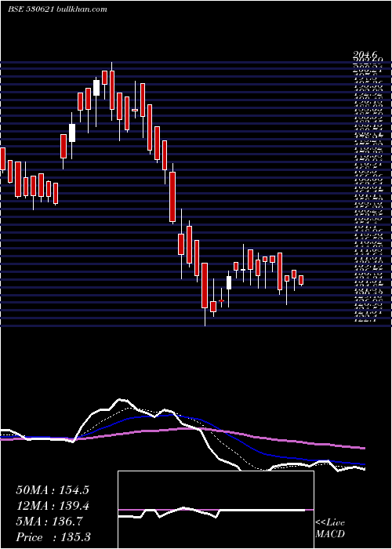Screen dimensions: 392x549
Task: Click the tallest candlestick at the chart peak
Action: coord(112,91)
